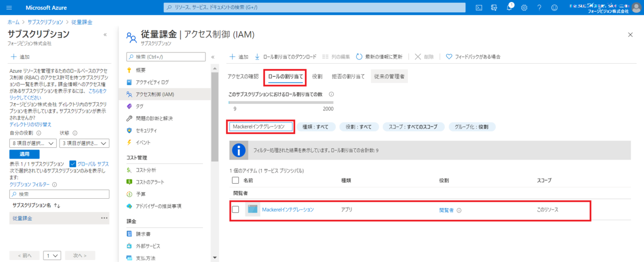The width and height of the screenshot is (644, 262).
Task: Open portal settings gear
Action: (x=524, y=8)
